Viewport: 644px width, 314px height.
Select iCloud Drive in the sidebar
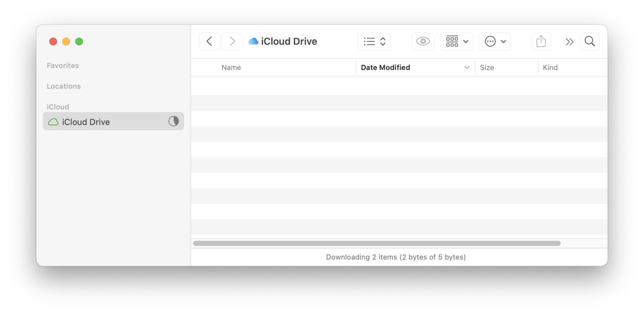[x=113, y=121]
